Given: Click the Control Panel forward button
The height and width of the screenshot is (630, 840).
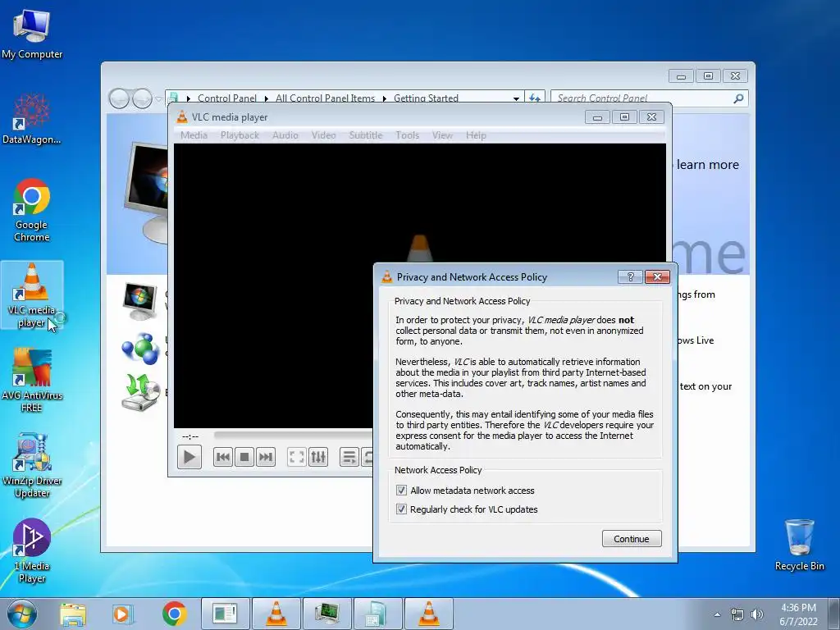Looking at the screenshot, I should click(x=142, y=98).
